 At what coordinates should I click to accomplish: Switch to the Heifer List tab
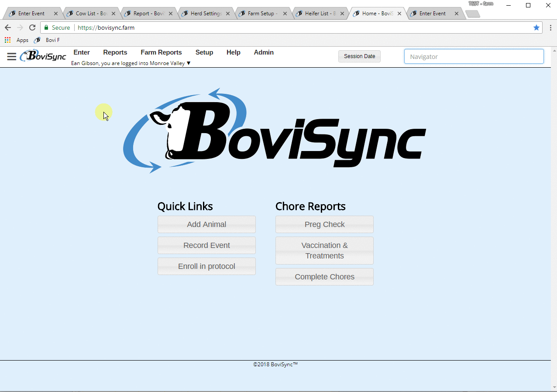pos(320,14)
